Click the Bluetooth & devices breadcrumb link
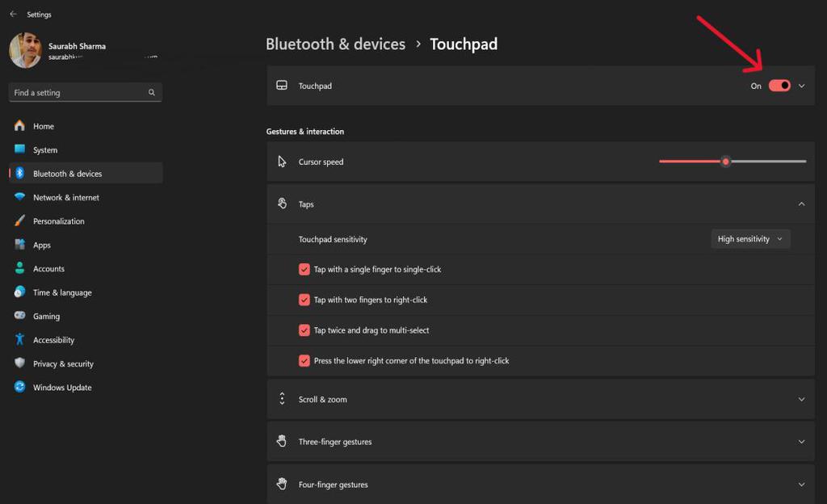 [x=335, y=44]
